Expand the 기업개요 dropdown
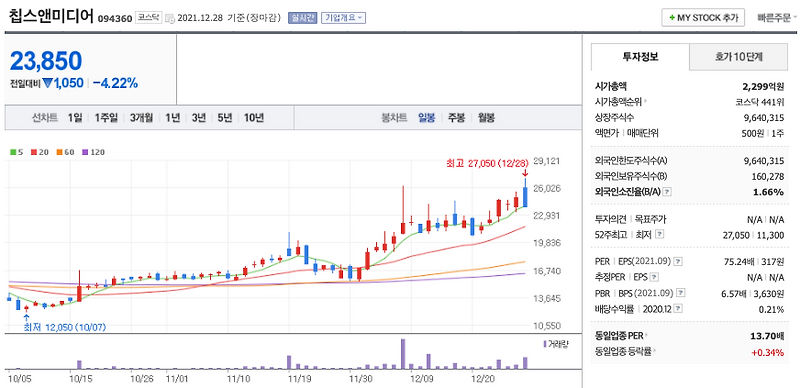The image size is (800, 388). click(x=343, y=18)
